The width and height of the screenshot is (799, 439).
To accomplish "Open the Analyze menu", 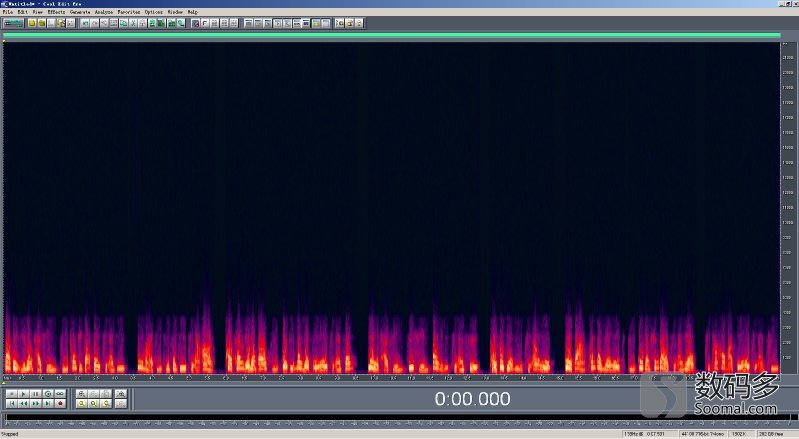I will [104, 12].
